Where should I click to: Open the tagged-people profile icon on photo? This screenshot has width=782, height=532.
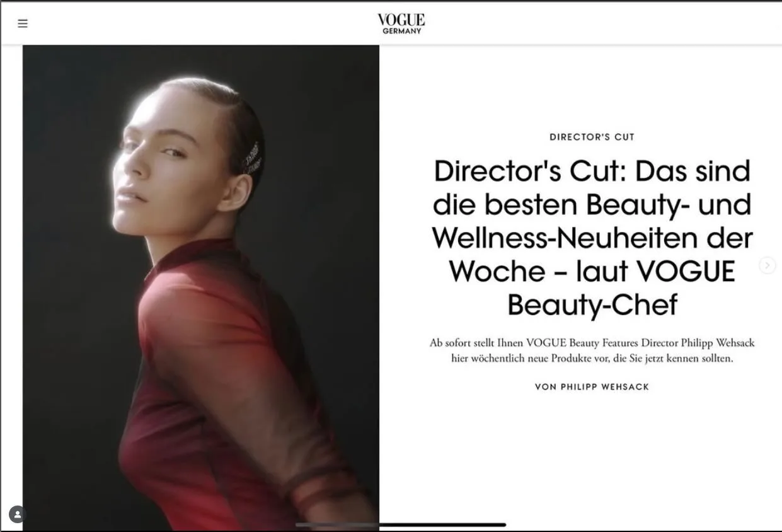coord(18,514)
